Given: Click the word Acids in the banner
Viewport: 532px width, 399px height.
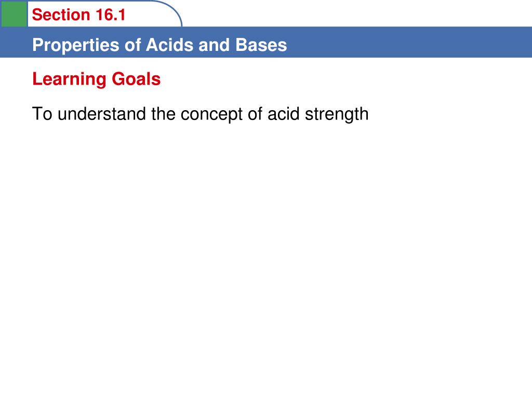Looking at the screenshot, I should pos(170,45).
